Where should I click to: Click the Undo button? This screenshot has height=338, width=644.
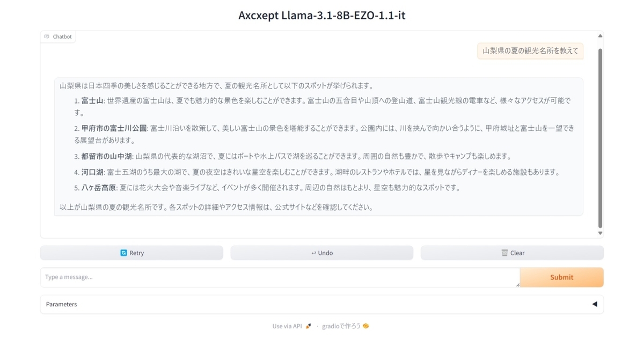click(x=322, y=253)
